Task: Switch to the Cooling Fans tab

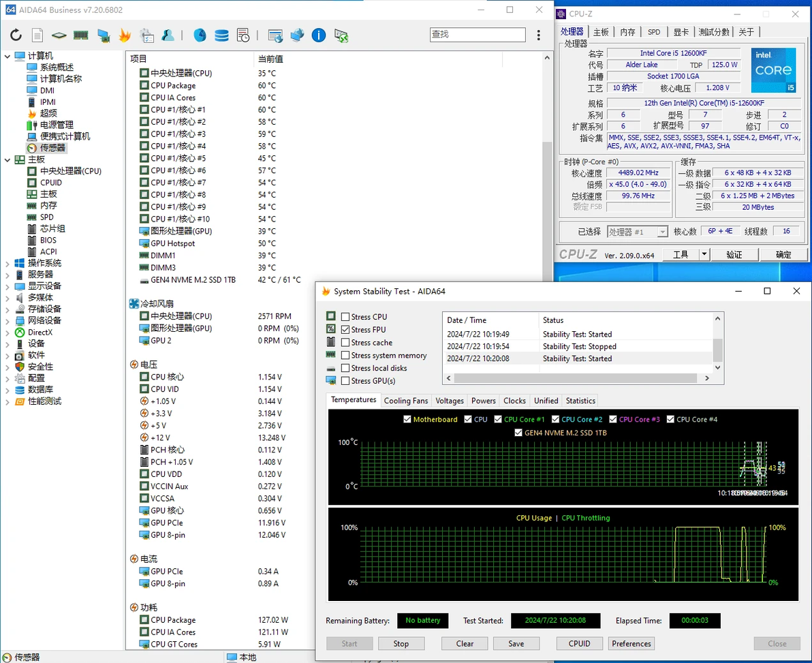Action: click(406, 401)
